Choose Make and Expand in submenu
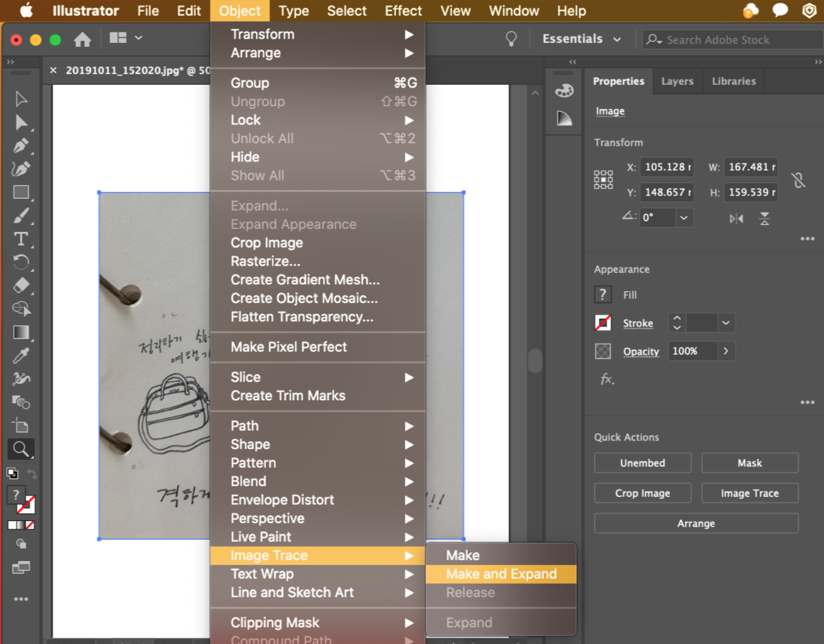 point(501,574)
